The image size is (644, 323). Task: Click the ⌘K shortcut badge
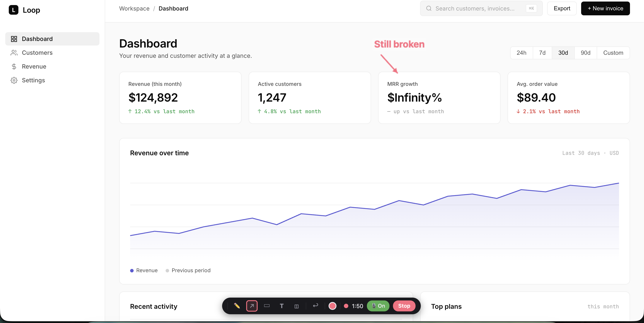pos(531,9)
